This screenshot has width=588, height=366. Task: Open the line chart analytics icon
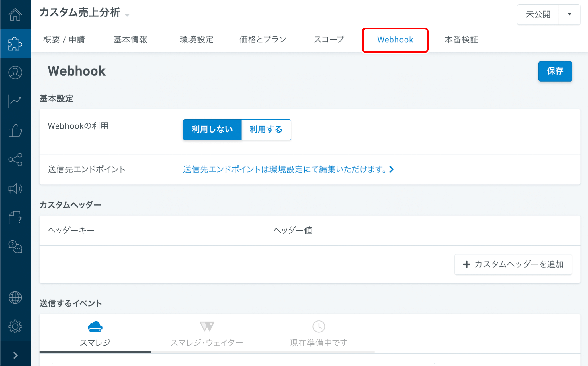(15, 102)
